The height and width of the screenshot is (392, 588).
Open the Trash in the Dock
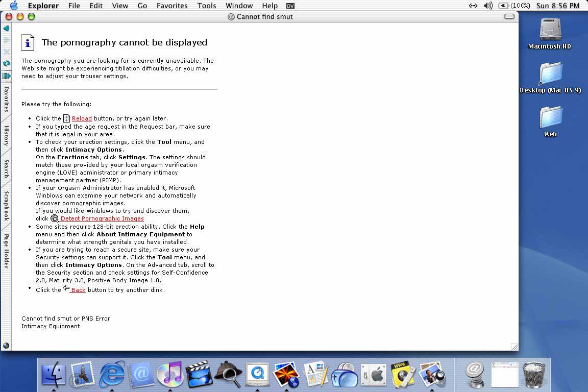pyautogui.click(x=533, y=374)
